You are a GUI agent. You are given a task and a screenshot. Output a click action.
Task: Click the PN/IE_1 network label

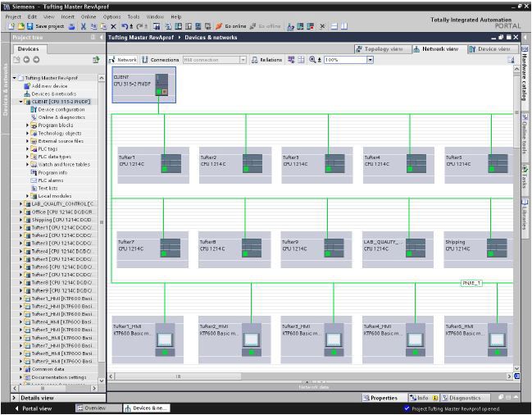(471, 283)
